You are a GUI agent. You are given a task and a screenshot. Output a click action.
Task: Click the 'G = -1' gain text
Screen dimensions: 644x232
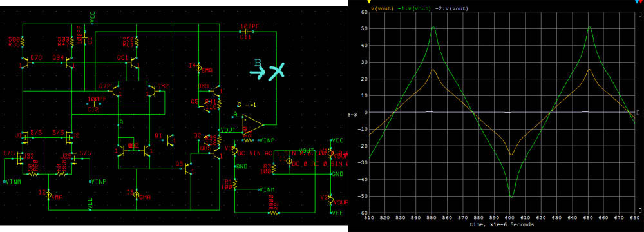247,105
